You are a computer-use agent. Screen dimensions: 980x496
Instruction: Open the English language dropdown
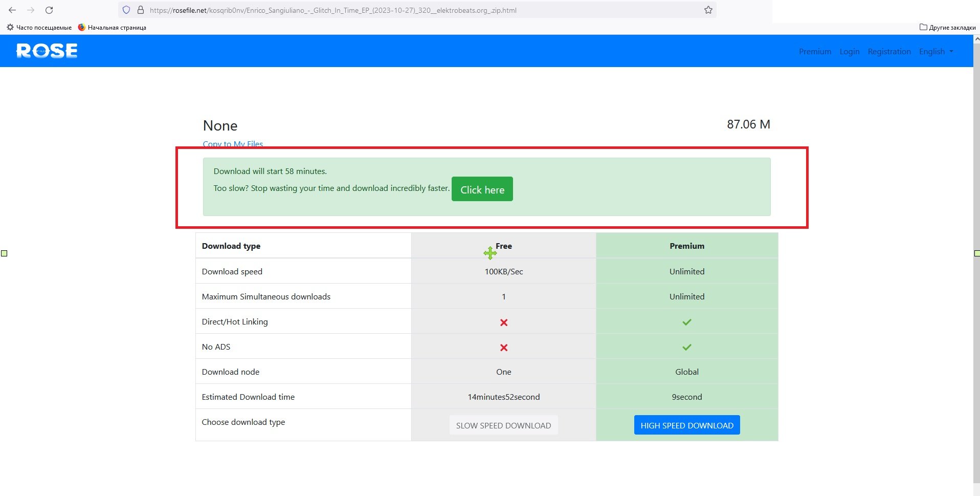coord(936,51)
